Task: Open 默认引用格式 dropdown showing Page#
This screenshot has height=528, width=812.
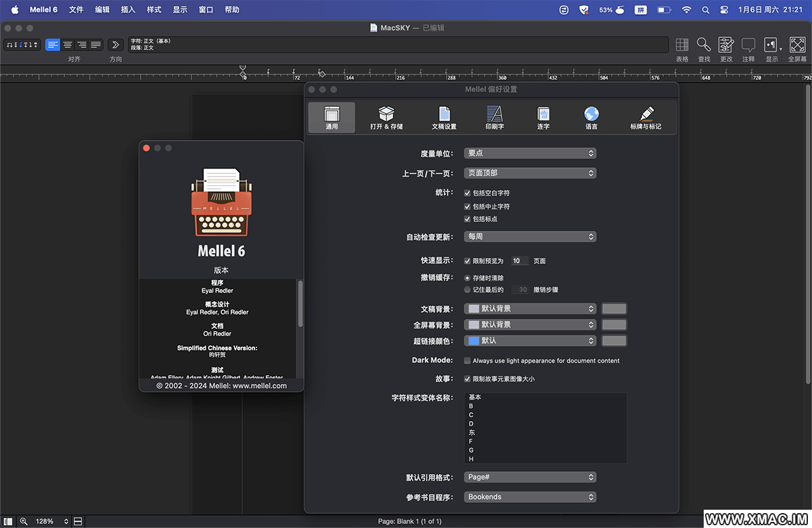Action: click(x=530, y=477)
